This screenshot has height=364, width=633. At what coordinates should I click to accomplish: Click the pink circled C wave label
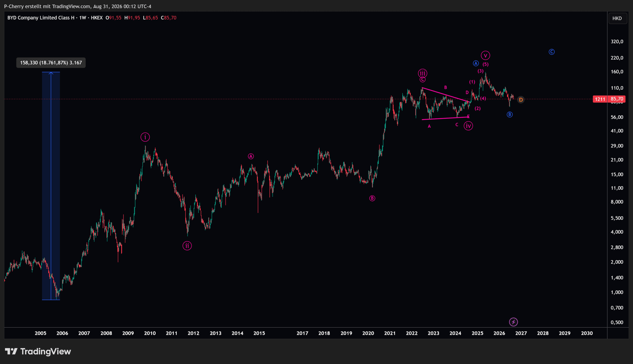(423, 79)
